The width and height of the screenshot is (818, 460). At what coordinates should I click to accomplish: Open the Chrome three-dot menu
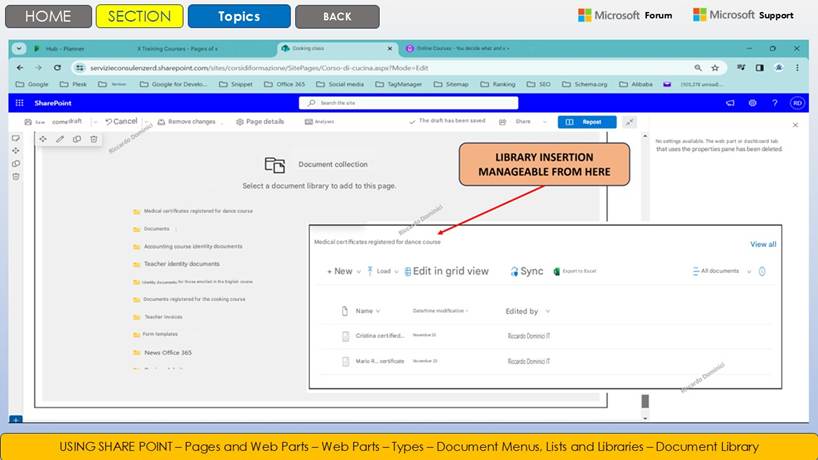pyautogui.click(x=797, y=68)
